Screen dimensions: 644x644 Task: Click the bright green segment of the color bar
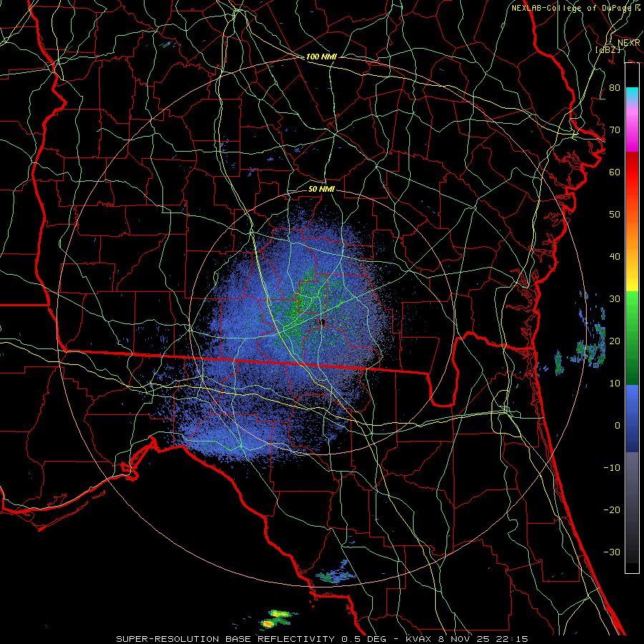click(x=632, y=308)
